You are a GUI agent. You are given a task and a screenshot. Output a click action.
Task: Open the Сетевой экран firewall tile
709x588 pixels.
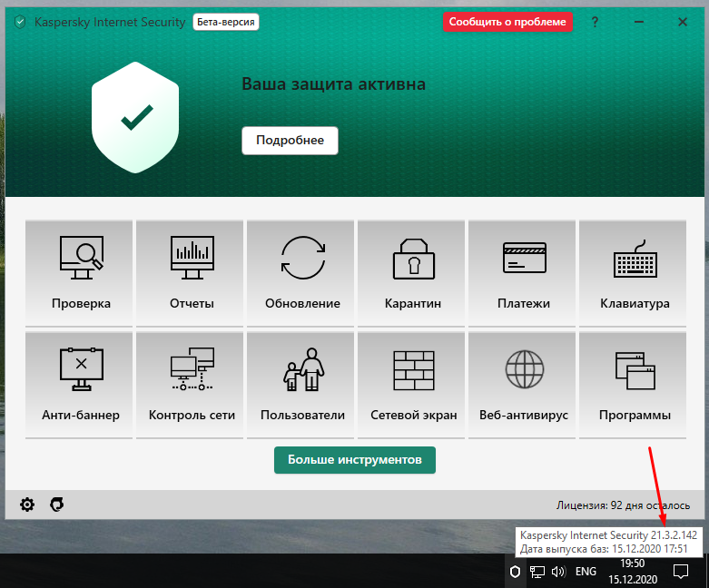tap(411, 384)
